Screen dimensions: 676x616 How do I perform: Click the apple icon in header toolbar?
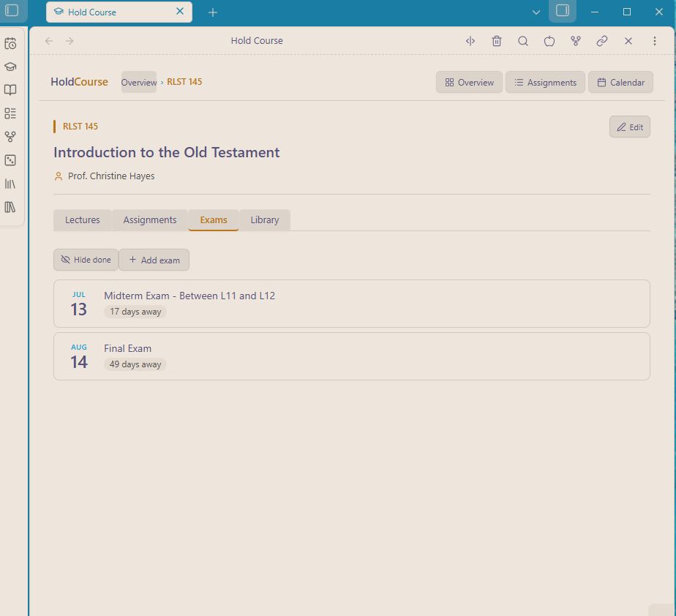pyautogui.click(x=549, y=41)
